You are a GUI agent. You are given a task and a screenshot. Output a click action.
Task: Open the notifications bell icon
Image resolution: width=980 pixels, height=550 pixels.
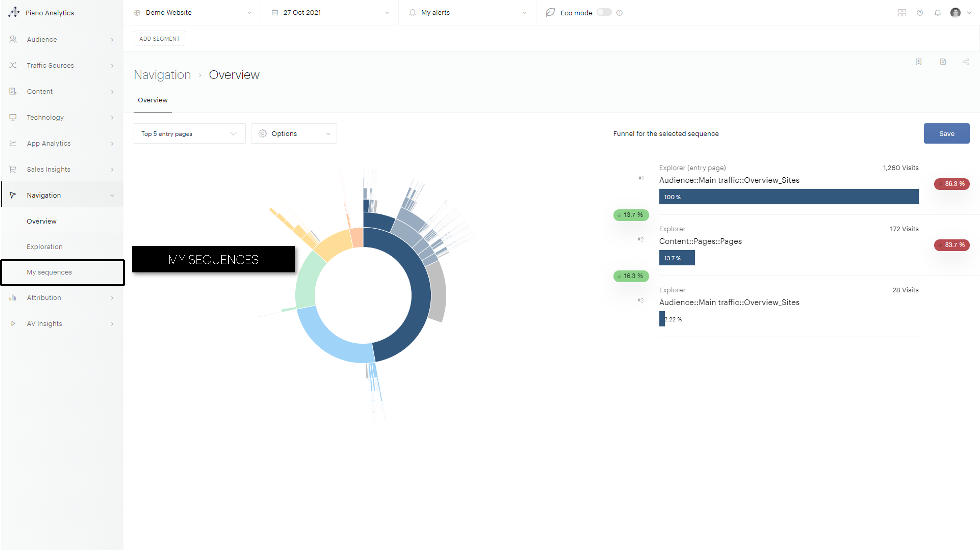click(x=937, y=12)
